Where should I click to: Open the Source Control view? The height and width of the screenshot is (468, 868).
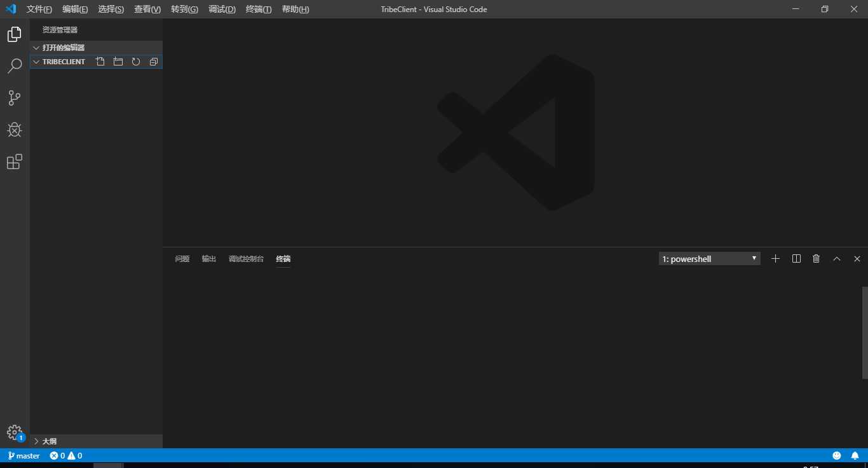14,98
